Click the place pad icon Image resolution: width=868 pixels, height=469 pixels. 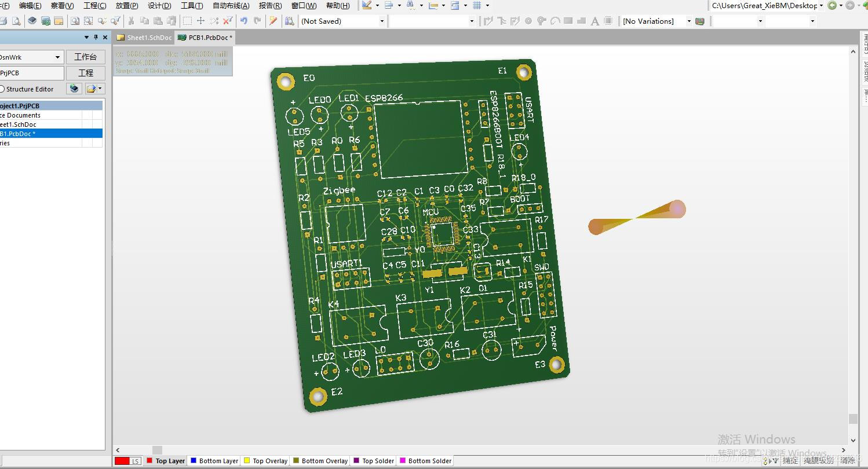528,21
